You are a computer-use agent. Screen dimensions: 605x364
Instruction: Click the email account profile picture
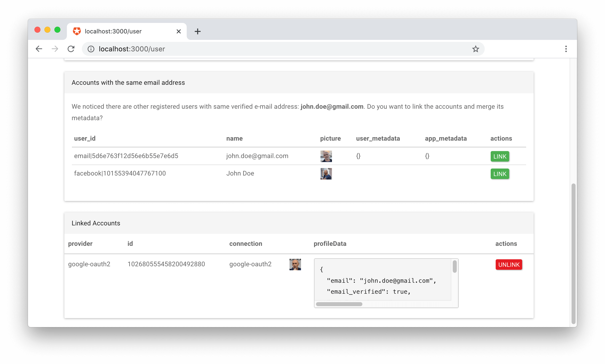click(326, 156)
